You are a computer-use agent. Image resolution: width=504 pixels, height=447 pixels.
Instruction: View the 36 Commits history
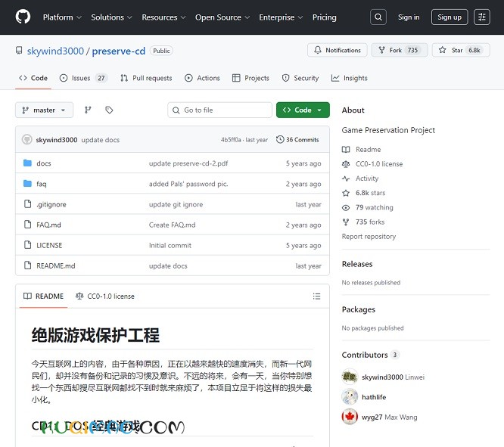click(297, 139)
